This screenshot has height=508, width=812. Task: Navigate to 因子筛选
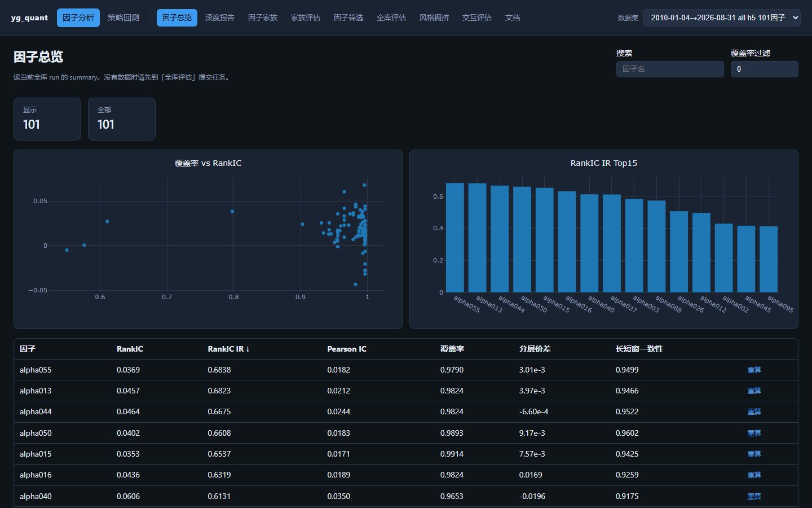pyautogui.click(x=348, y=17)
